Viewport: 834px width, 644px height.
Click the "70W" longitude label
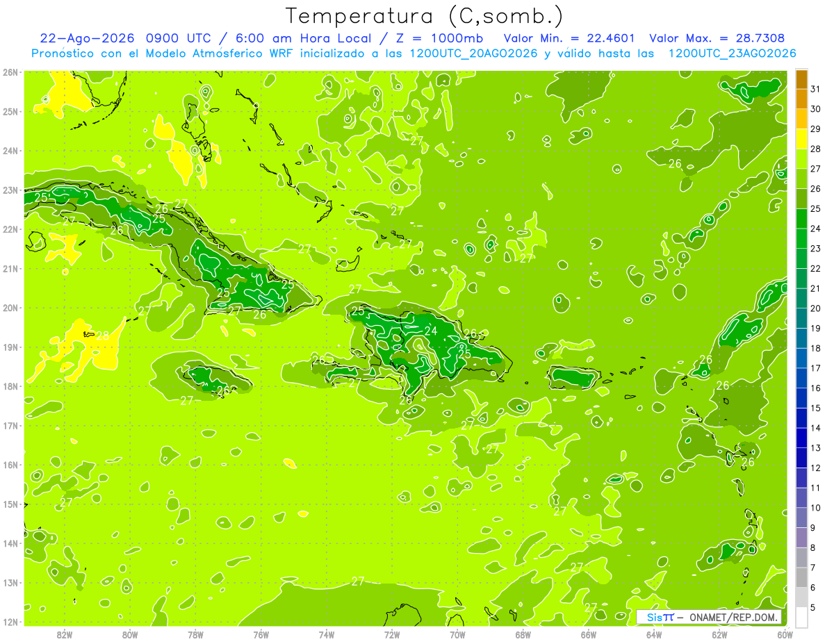457,634
